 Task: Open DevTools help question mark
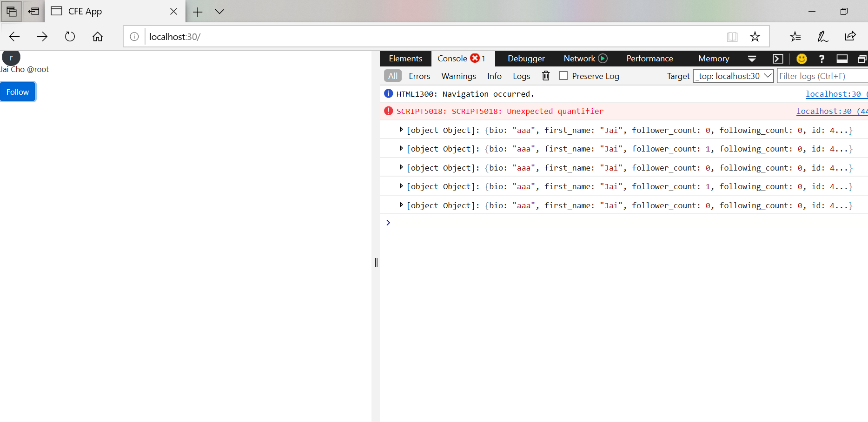click(x=822, y=59)
